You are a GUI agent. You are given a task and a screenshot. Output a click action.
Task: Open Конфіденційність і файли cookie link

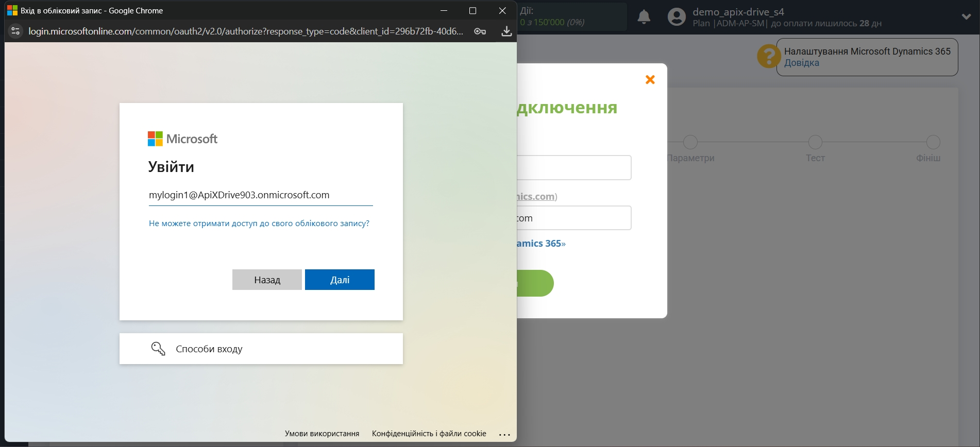[429, 434]
